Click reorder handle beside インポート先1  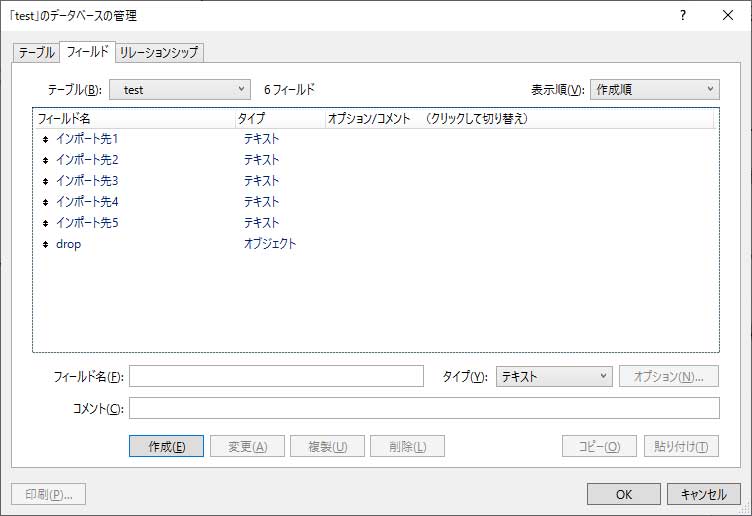pyautogui.click(x=45, y=140)
